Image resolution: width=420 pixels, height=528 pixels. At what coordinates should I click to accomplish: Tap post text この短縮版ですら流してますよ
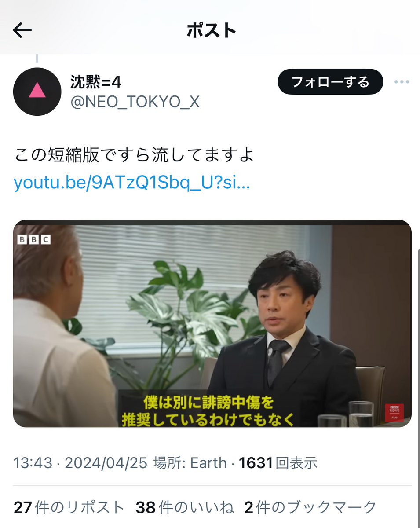(135, 155)
